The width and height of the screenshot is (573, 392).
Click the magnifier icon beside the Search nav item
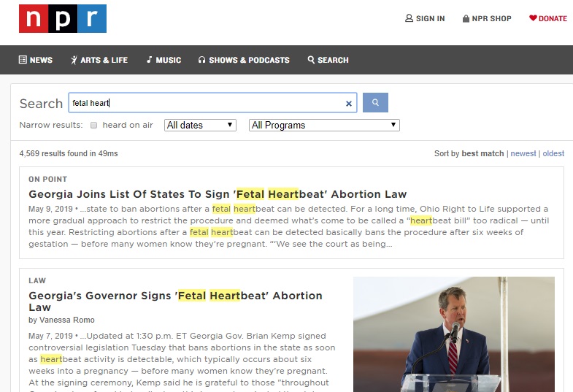click(311, 60)
